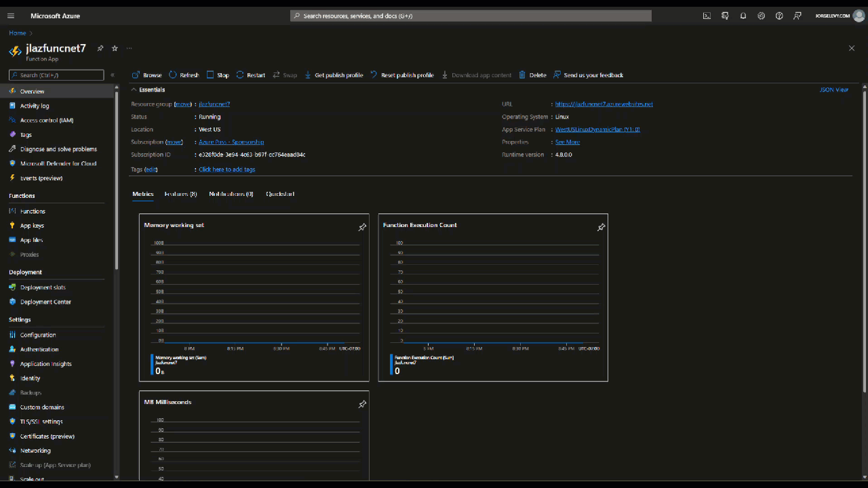This screenshot has width=868, height=488.
Task: Click move next to Resource group
Action: (182, 104)
